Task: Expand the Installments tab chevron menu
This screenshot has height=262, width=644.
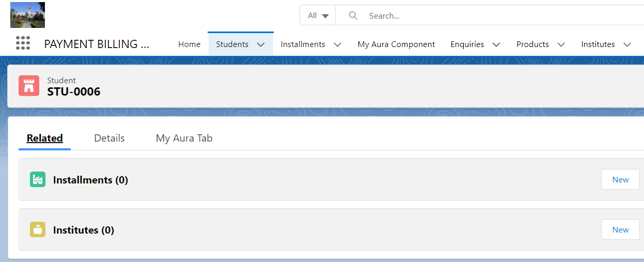Action: tap(337, 44)
